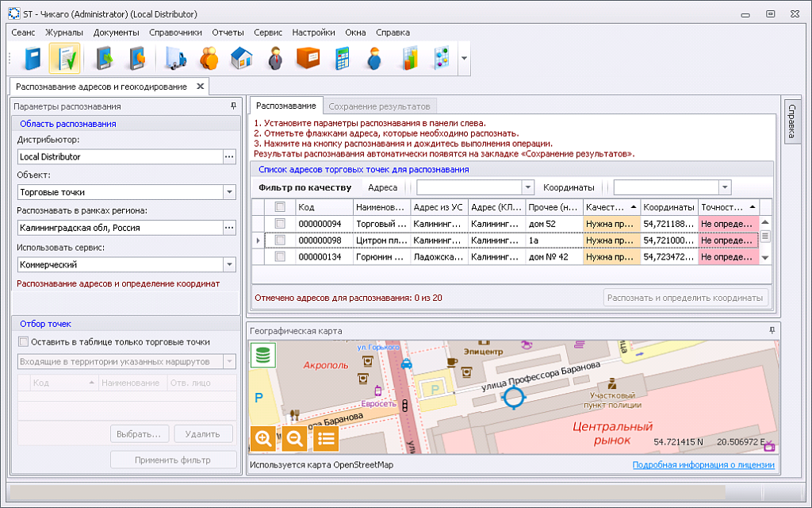Open the Журналы menu
Screen dimensions: 812x508
click(x=64, y=32)
